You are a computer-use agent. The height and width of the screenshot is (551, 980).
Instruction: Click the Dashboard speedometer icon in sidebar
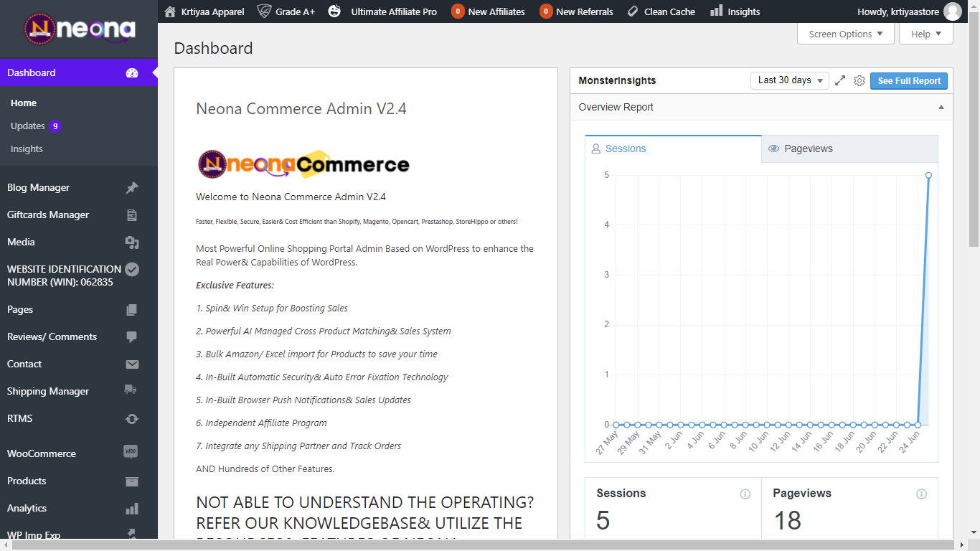click(x=132, y=72)
